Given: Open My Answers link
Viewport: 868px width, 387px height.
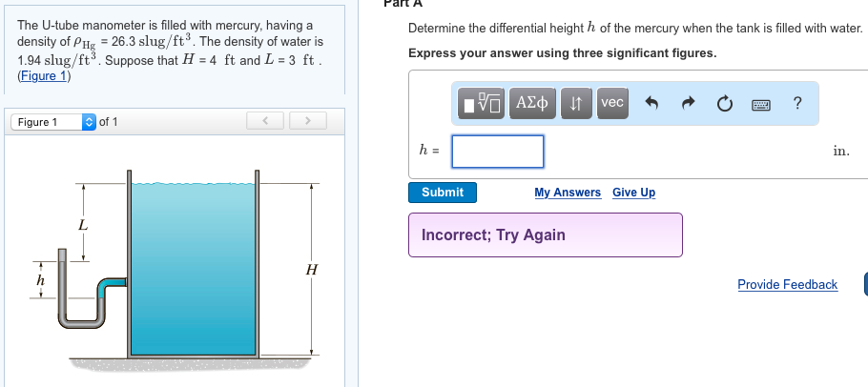Looking at the screenshot, I should point(568,193).
